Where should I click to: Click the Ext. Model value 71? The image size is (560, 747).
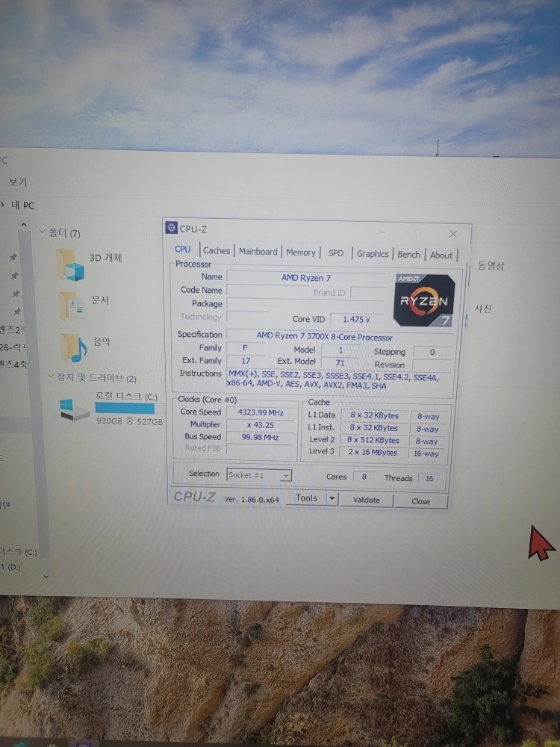(340, 362)
